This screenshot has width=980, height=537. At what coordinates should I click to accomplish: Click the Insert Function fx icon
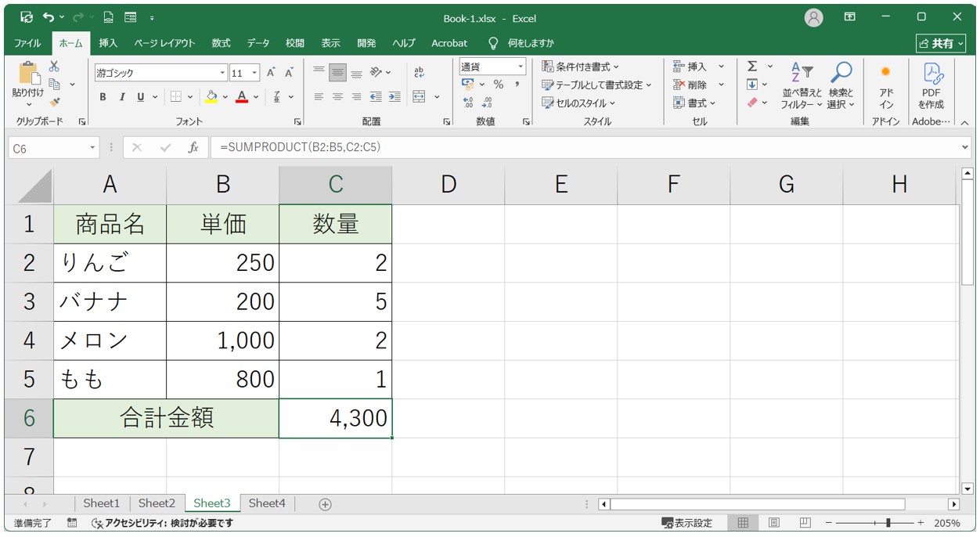pyautogui.click(x=193, y=147)
